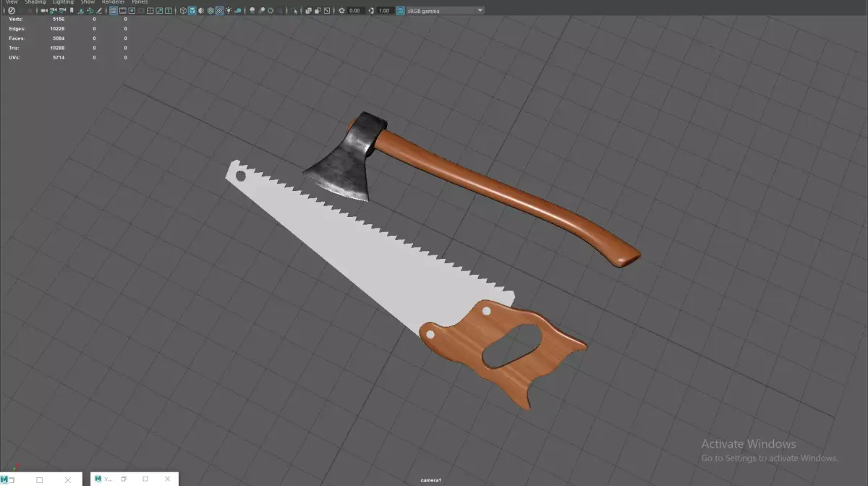The height and width of the screenshot is (486, 868).
Task: Click the XRay icon
Action: 308,11
